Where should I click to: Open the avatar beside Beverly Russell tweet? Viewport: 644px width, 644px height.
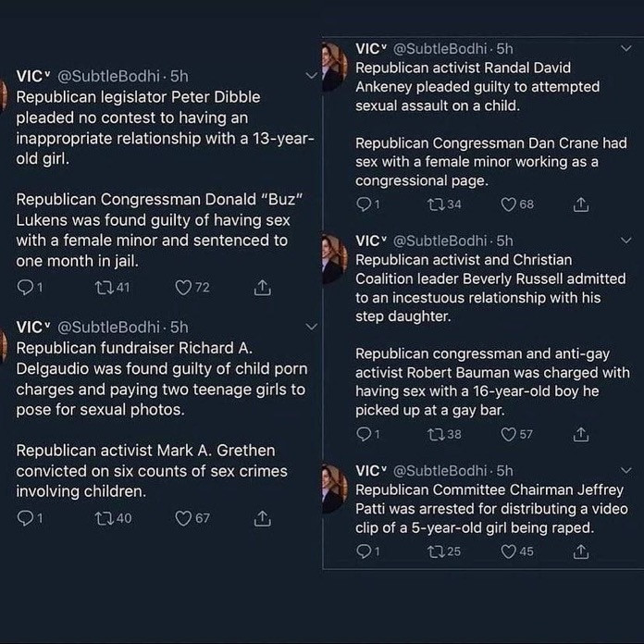pos(332,259)
